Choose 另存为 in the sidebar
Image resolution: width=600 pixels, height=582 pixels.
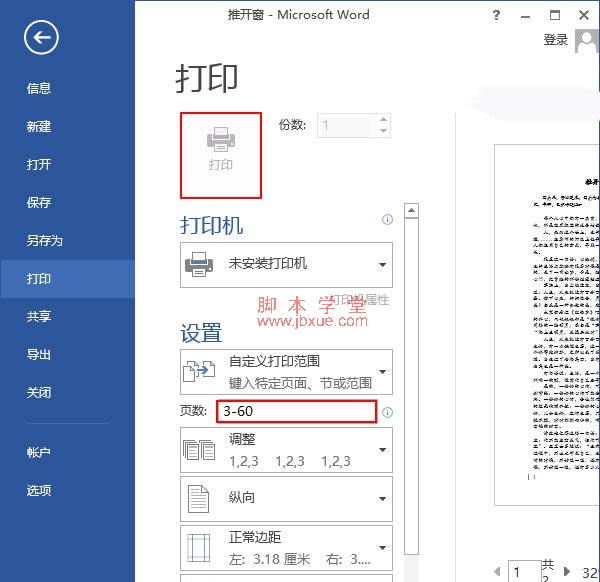[44, 241]
